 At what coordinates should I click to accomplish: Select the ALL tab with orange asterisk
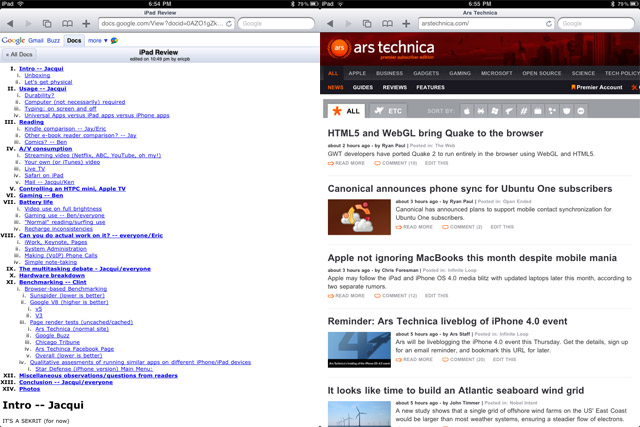[x=347, y=111]
